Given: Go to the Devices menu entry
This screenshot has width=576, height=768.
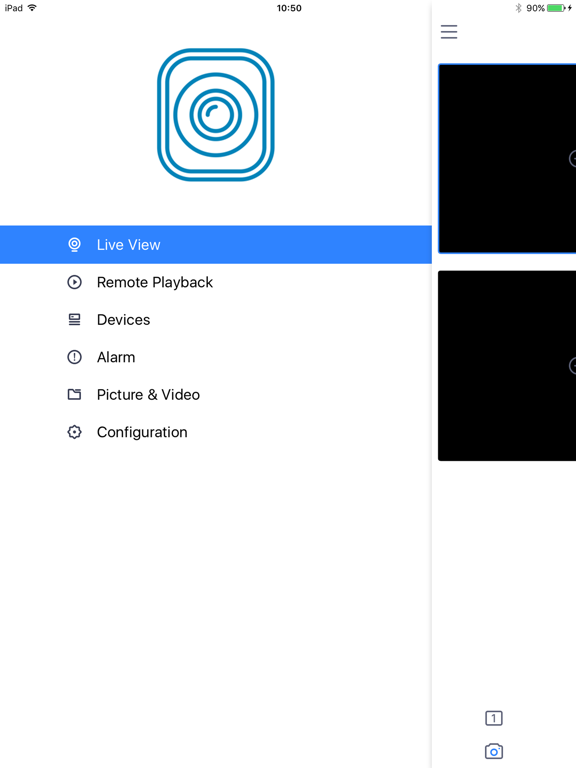Looking at the screenshot, I should tap(216, 319).
